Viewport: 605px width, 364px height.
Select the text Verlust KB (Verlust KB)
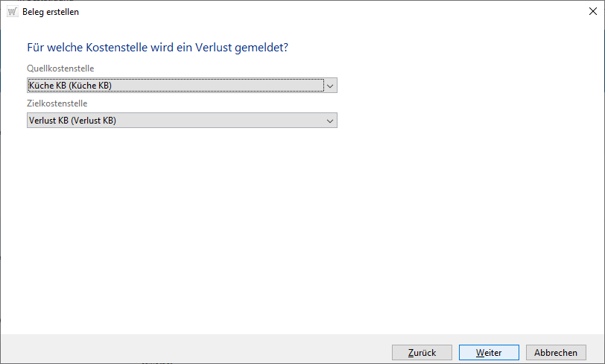coord(73,121)
